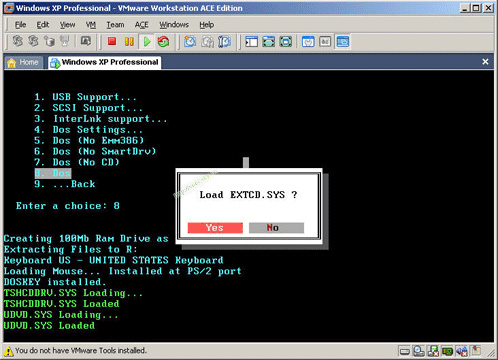
Task: Click the hard disk status icon
Action: pyautogui.click(x=405, y=351)
